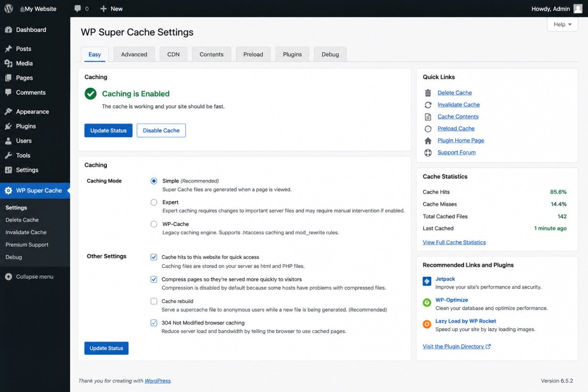Click the WordPress logo in admin bar
The width and height of the screenshot is (588, 392).
8,8
